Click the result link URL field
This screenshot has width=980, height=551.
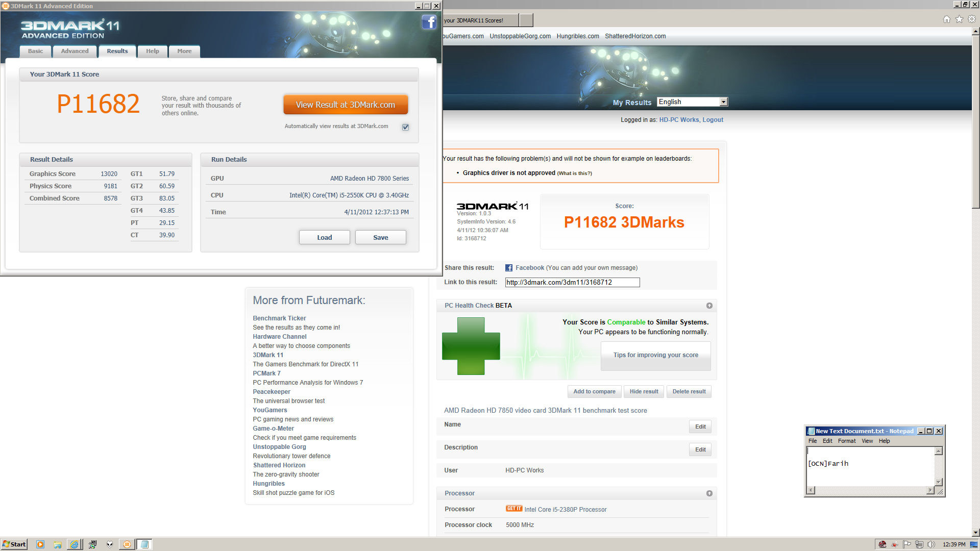tap(572, 282)
